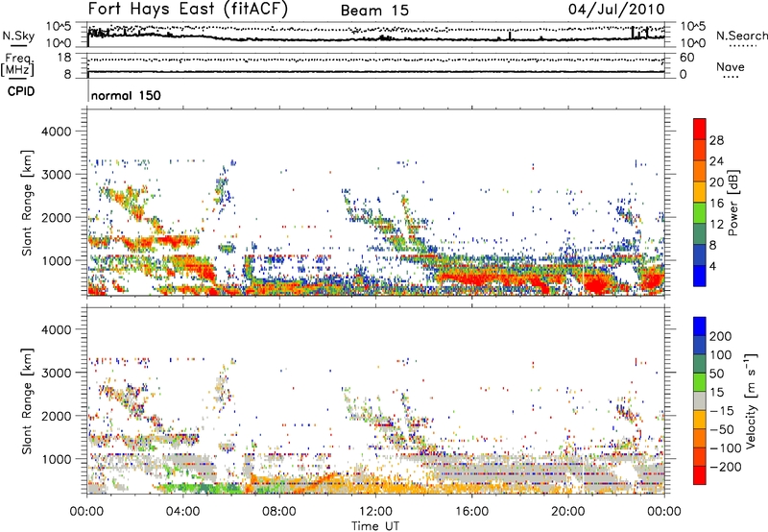Click the '28' power colorbar value
Viewport: 768px width, 532px height.
[x=716, y=140]
